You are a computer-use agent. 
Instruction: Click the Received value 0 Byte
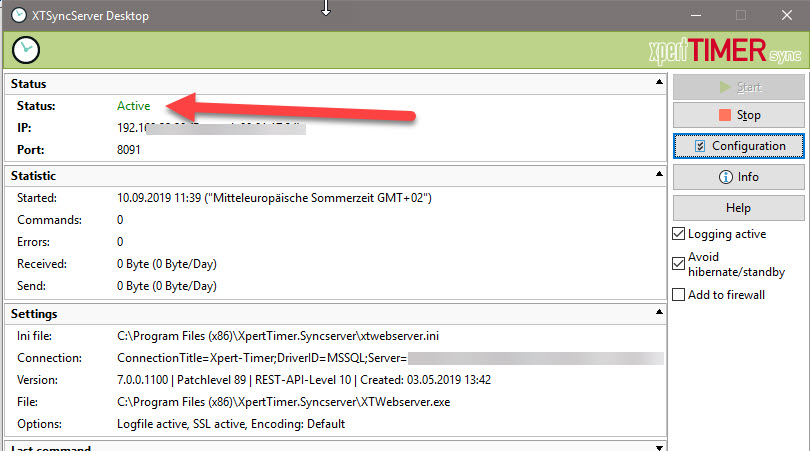coord(166,264)
